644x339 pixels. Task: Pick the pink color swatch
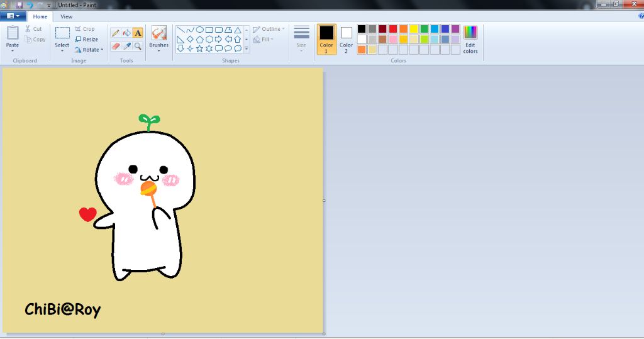click(393, 39)
